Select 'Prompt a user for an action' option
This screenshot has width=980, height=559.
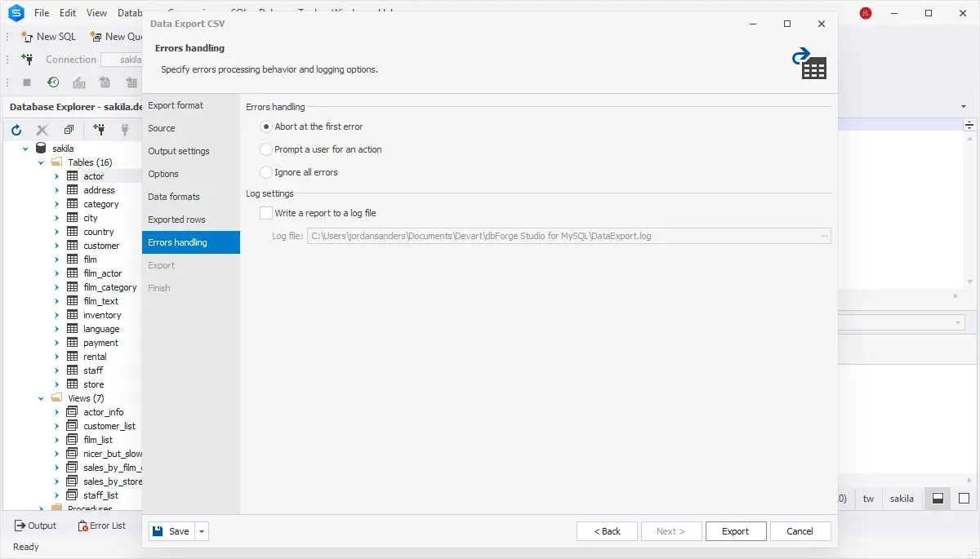tap(266, 149)
